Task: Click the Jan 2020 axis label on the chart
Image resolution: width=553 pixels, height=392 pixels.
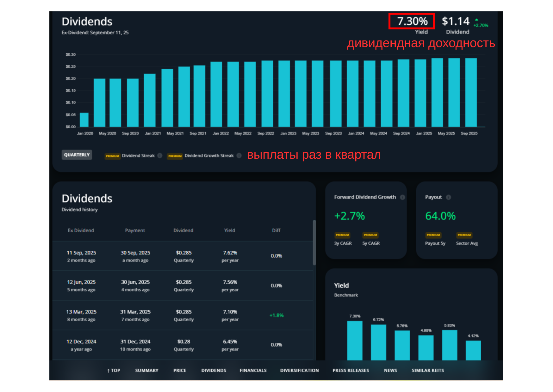Action: 85,133
